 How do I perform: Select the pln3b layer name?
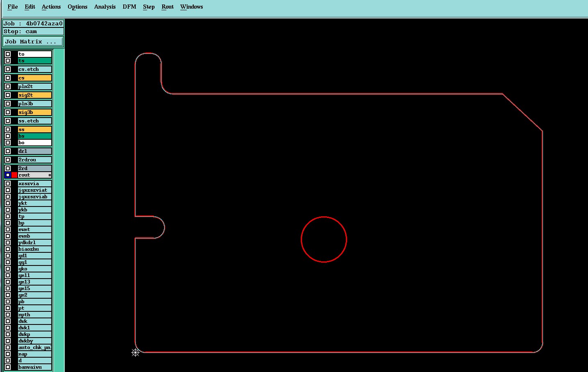[x=35, y=104]
